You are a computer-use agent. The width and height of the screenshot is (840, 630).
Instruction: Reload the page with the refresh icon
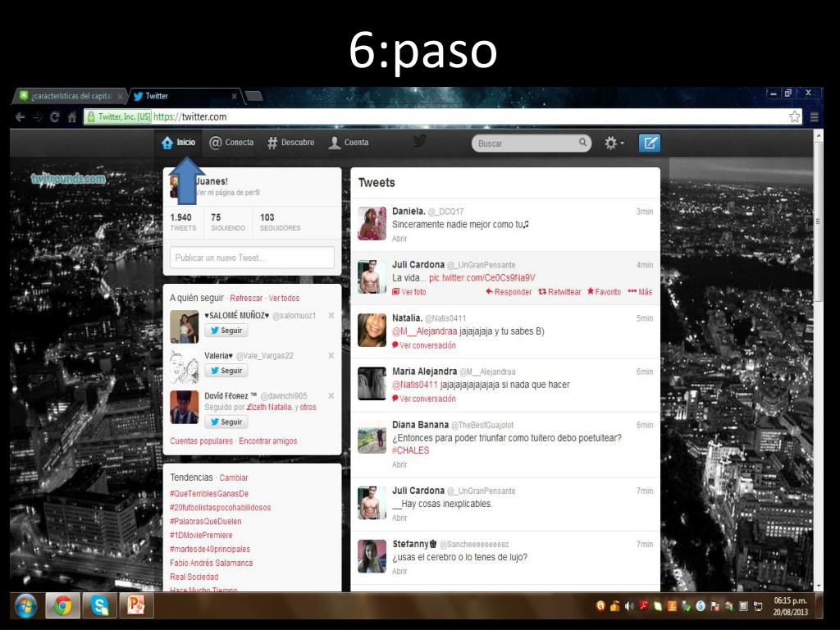(55, 116)
